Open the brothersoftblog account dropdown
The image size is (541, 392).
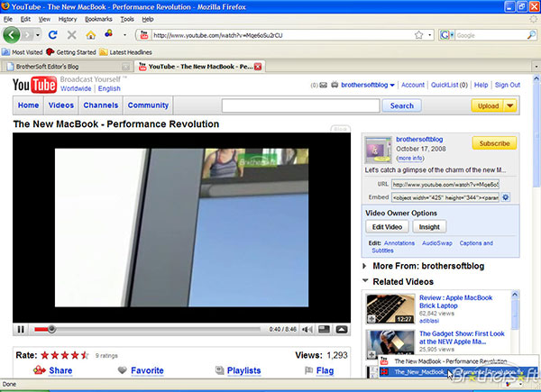tap(392, 85)
